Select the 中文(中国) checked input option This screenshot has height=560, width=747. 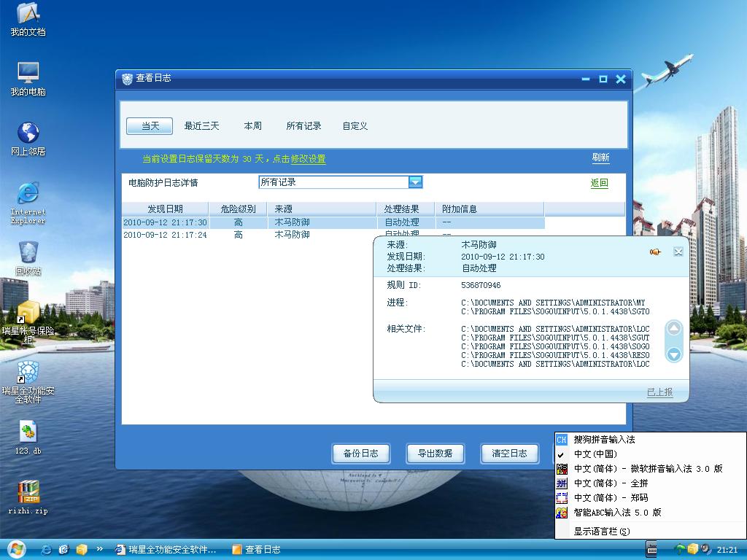pyautogui.click(x=595, y=454)
